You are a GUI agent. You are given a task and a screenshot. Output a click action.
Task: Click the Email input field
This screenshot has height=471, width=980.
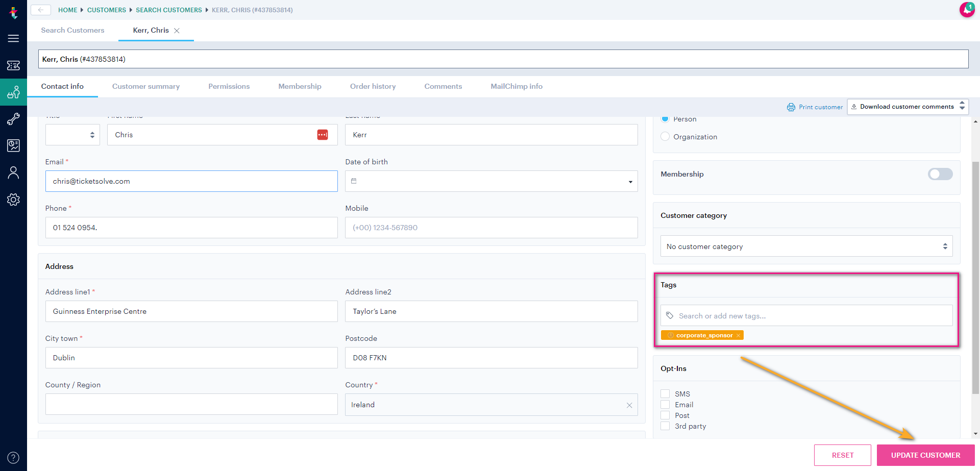191,181
